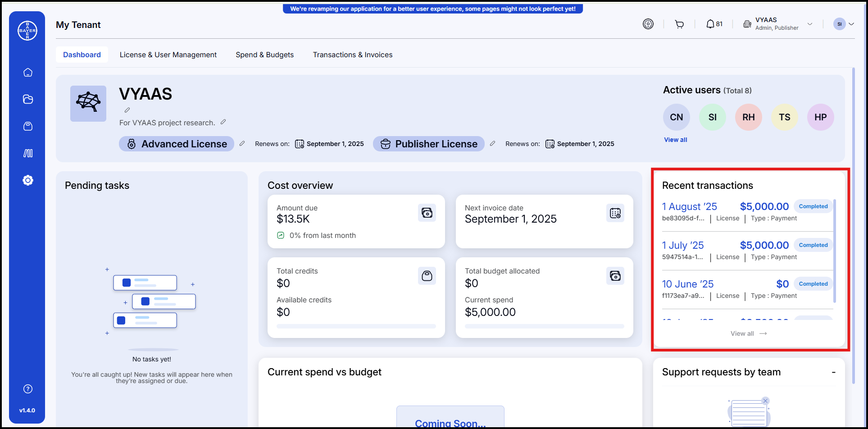Click Completed status on August transaction
The image size is (868, 429).
[x=813, y=206]
